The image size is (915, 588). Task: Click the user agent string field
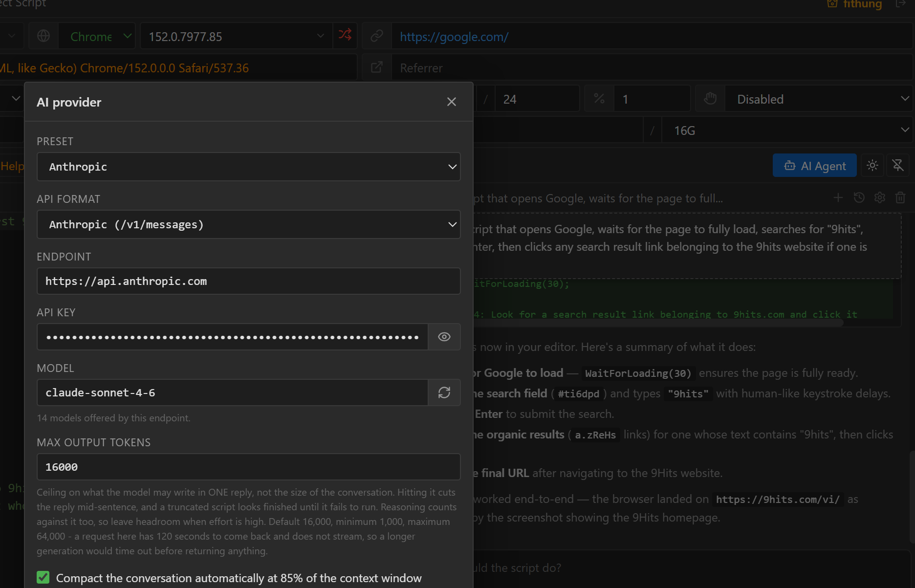coord(178,67)
